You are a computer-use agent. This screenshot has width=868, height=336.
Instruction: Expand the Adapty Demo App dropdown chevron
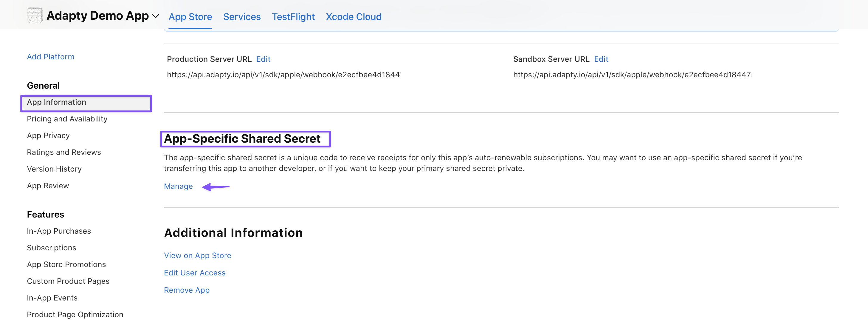pos(156,16)
